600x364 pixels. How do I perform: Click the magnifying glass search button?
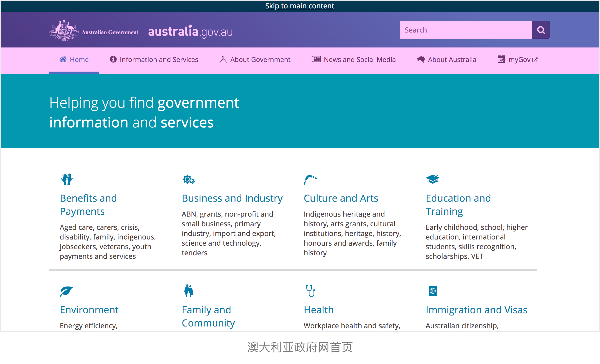[x=541, y=30]
